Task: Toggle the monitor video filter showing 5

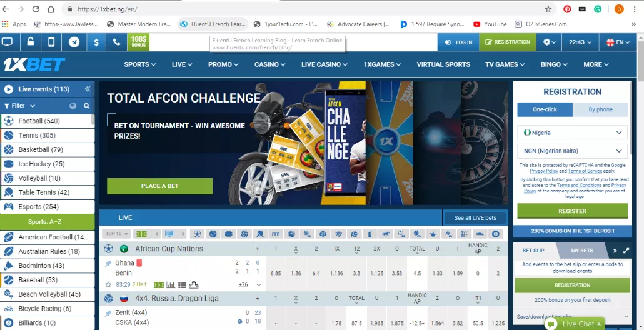Action: coord(174,234)
